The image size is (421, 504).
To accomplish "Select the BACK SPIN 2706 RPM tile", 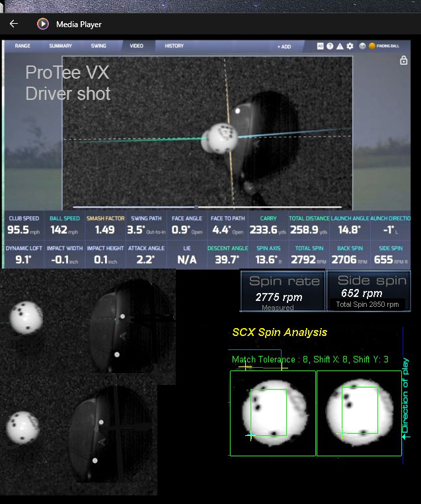I will point(350,255).
